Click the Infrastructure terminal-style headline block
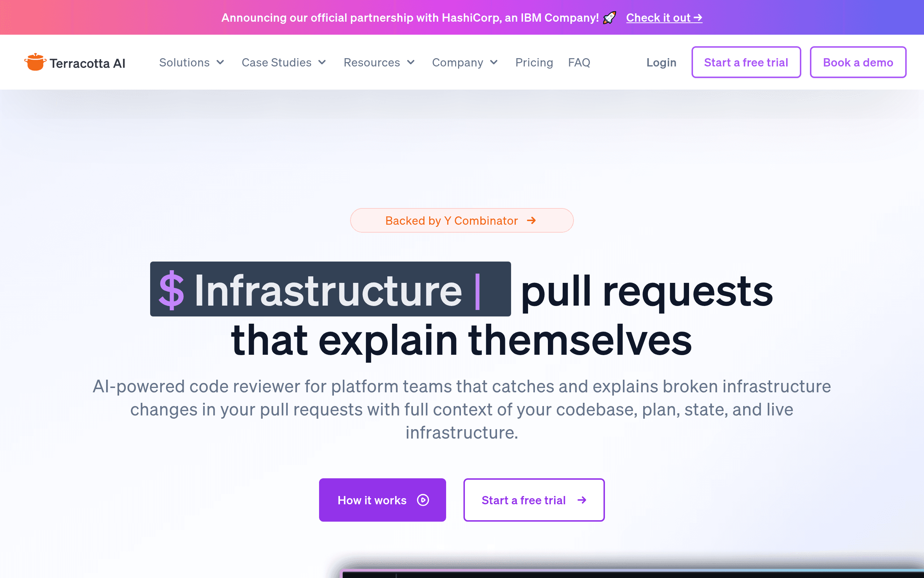Screen dimensions: 924x578 point(331,289)
